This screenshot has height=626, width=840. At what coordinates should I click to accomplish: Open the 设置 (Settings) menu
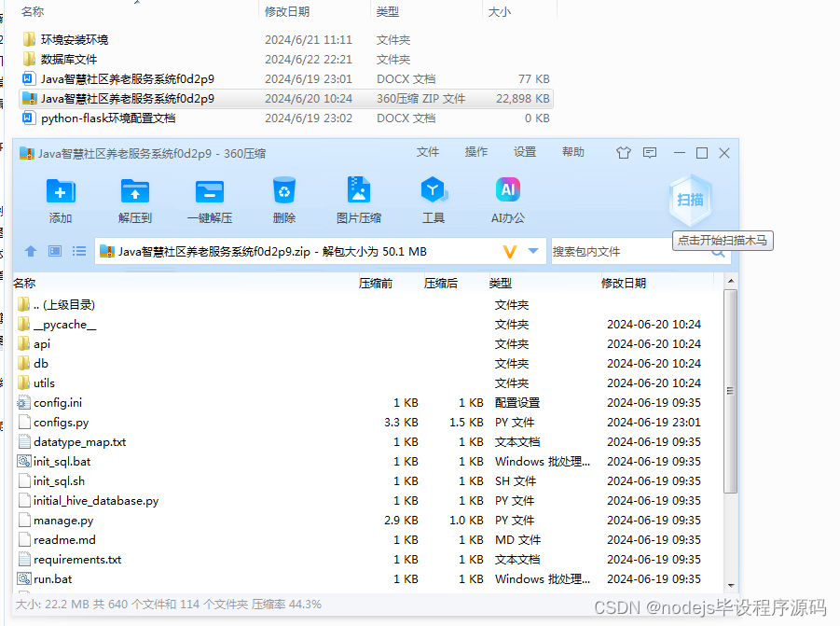pyautogui.click(x=526, y=153)
